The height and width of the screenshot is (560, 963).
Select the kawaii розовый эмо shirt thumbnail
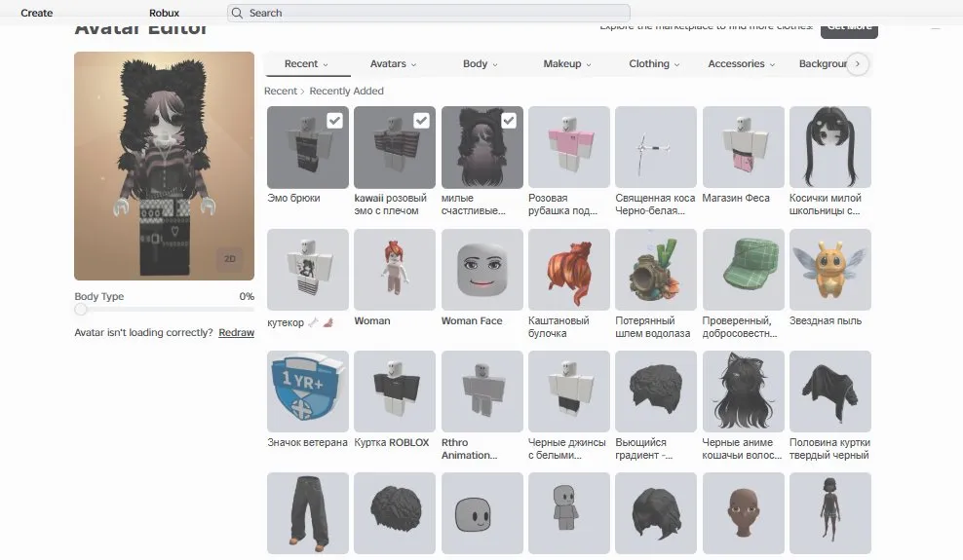(395, 147)
